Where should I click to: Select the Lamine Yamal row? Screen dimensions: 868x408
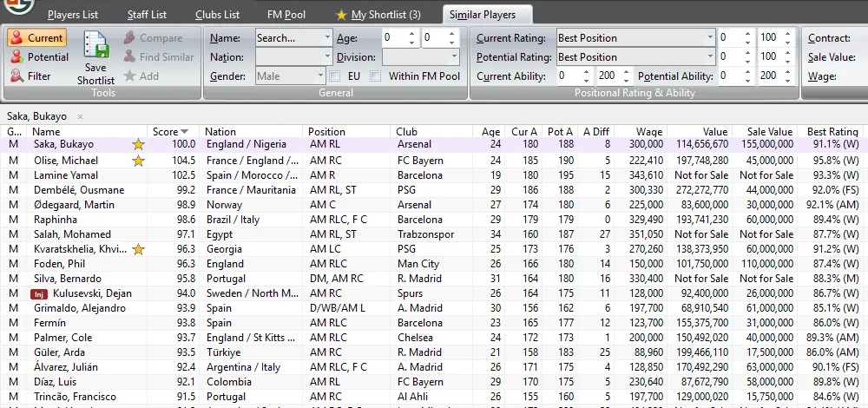431,175
